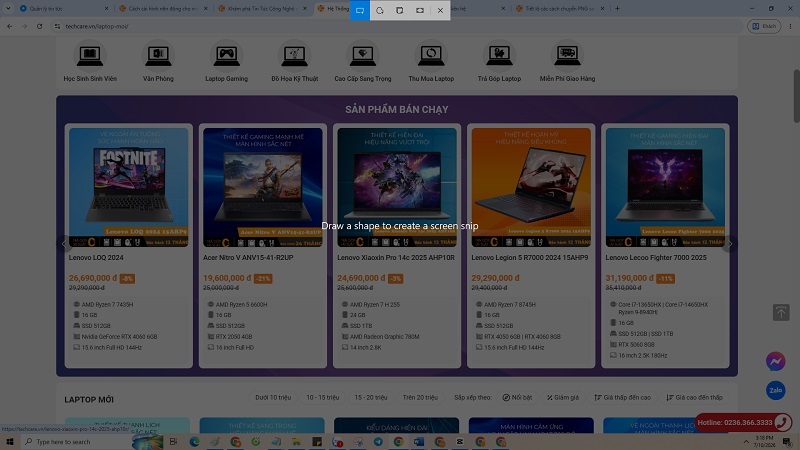The height and width of the screenshot is (450, 800).
Task: Close the snipping toolbar
Action: [440, 10]
